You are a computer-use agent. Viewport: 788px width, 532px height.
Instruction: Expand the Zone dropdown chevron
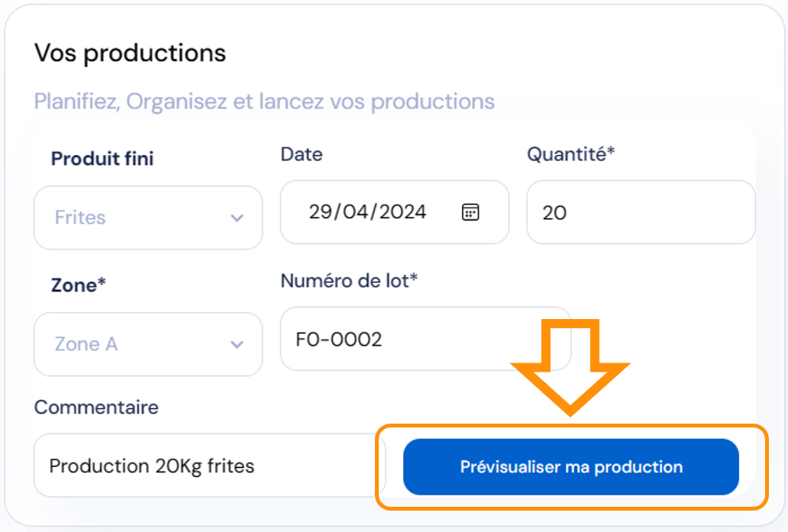coord(237,345)
